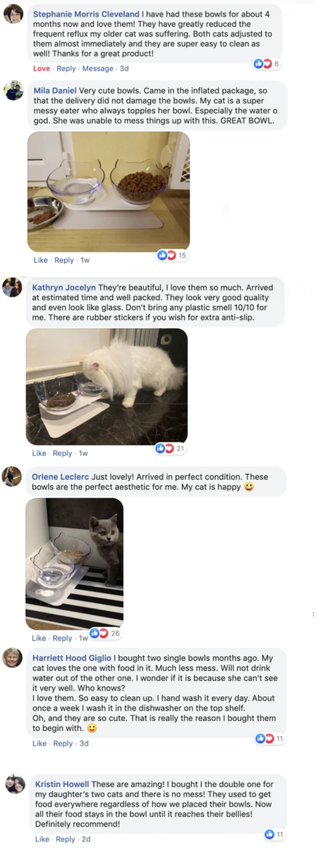Like Mila Daniel's comment

point(41,260)
